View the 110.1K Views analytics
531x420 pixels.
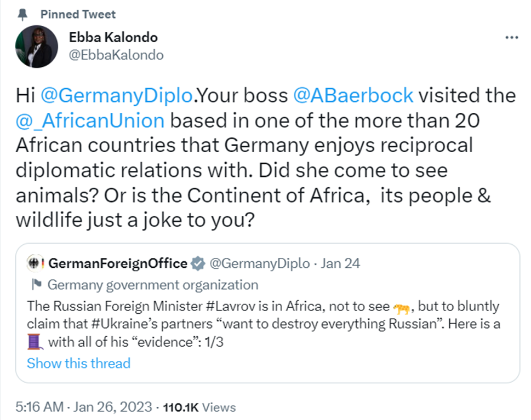coord(199,407)
